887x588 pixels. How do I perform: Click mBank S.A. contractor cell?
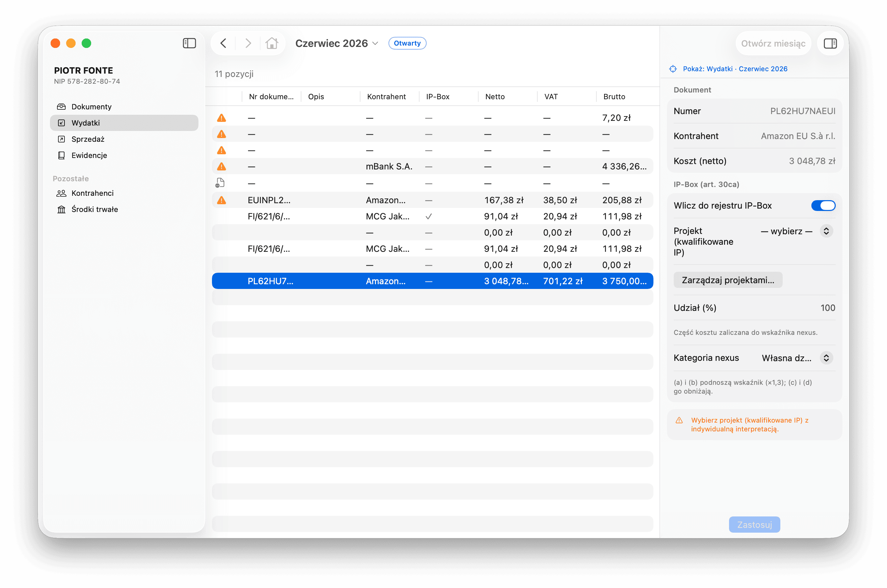coord(389,166)
